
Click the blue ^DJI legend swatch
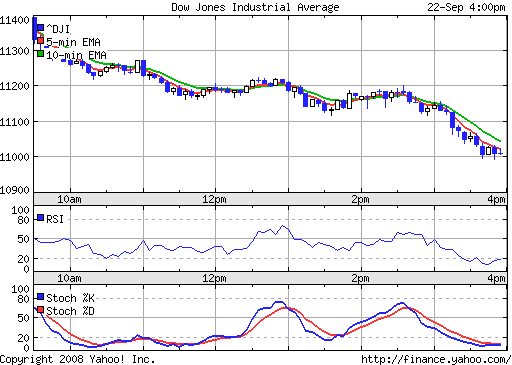click(x=41, y=28)
